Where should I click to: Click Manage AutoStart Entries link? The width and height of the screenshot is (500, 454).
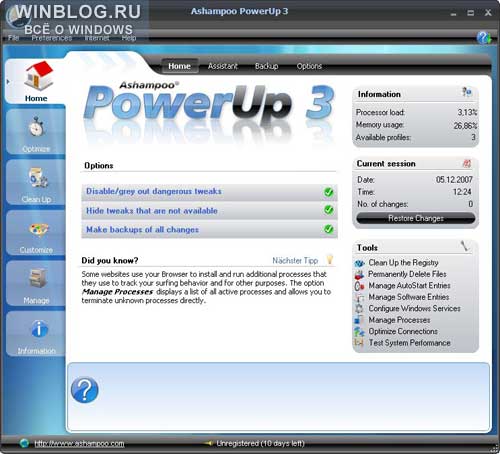coord(409,286)
